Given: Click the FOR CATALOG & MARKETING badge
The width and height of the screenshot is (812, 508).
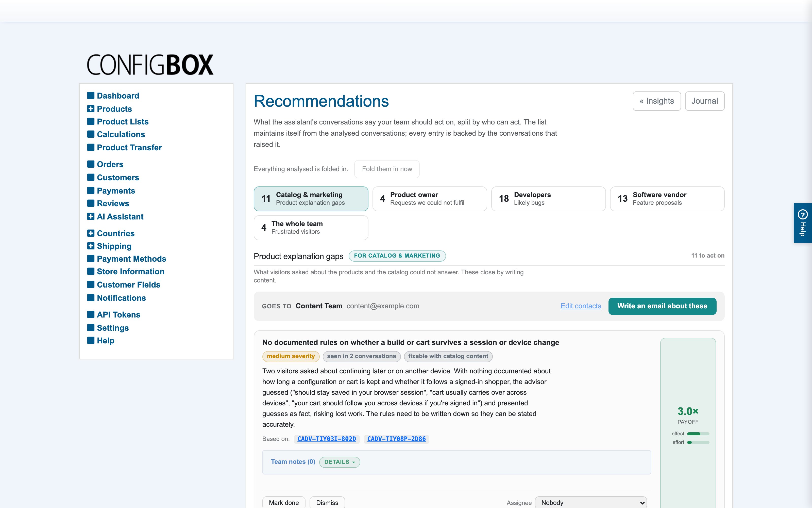Looking at the screenshot, I should pos(397,256).
